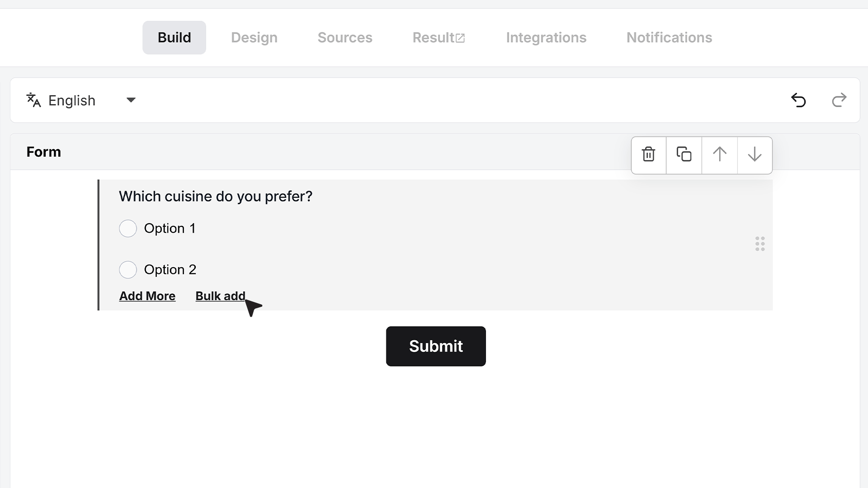Image resolution: width=868 pixels, height=488 pixels.
Task: Redo the last change
Action: [x=839, y=100]
